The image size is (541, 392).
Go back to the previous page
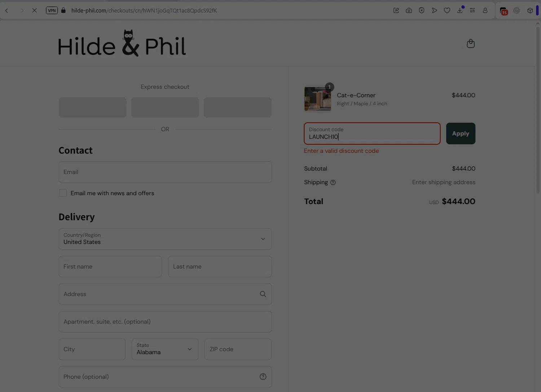point(7,10)
